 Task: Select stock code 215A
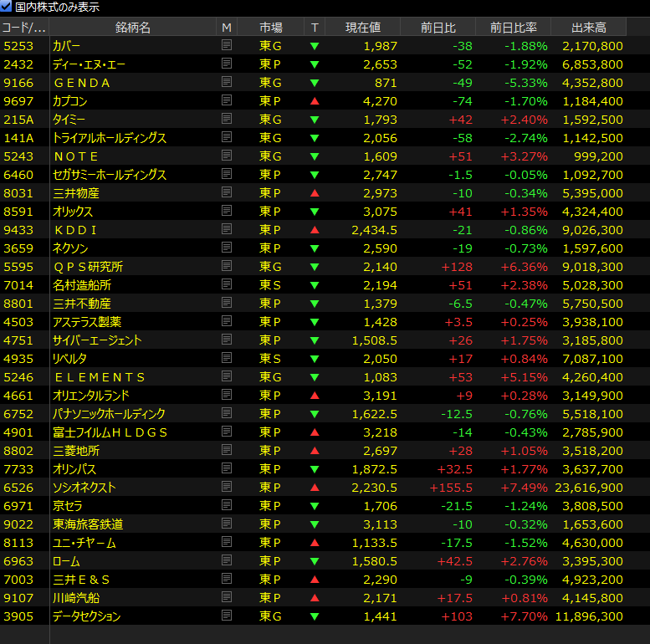coord(18,120)
